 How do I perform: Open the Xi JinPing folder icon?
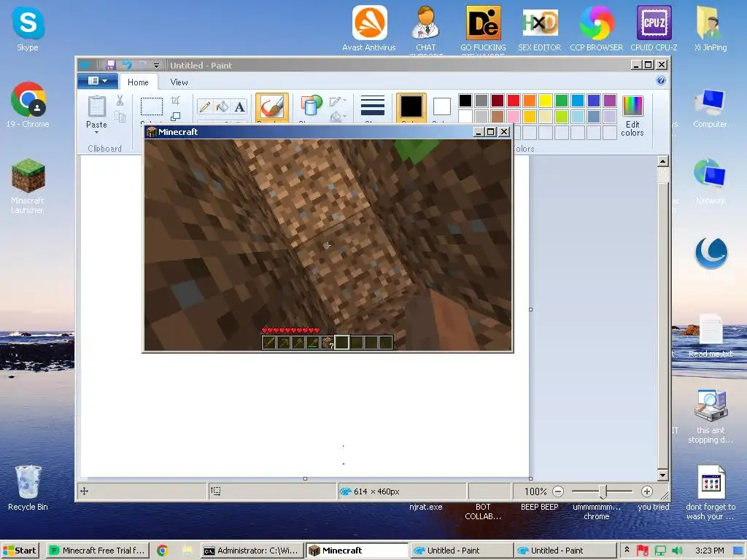711,28
